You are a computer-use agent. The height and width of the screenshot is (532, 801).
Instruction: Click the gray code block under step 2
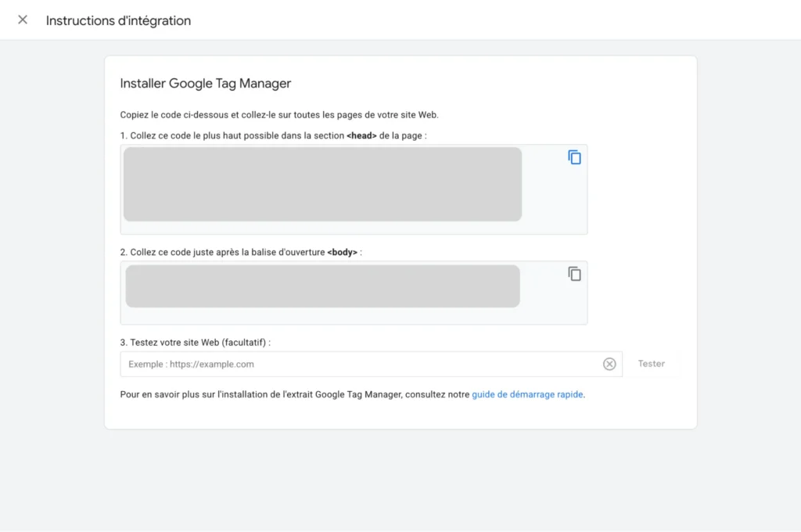click(322, 286)
